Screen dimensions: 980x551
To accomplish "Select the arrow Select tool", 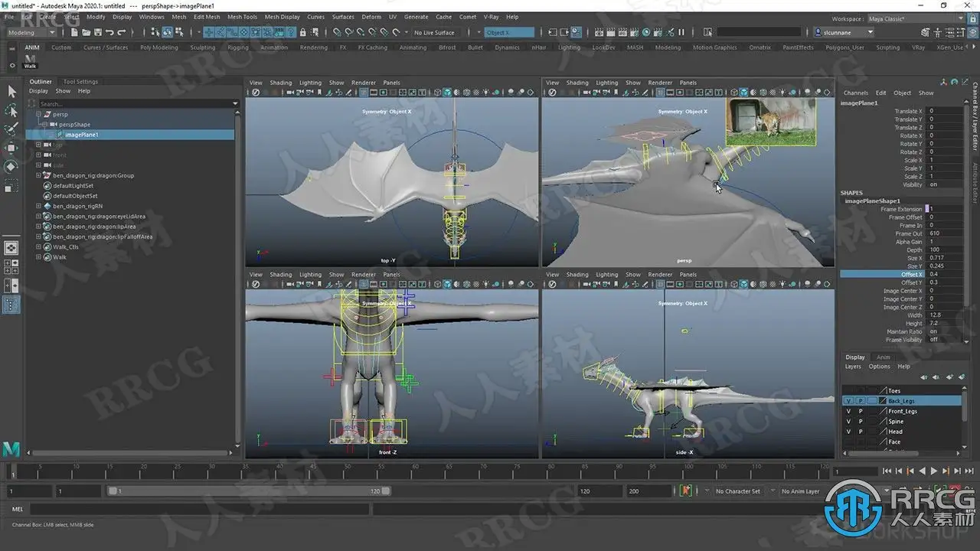I will pyautogui.click(x=11, y=92).
